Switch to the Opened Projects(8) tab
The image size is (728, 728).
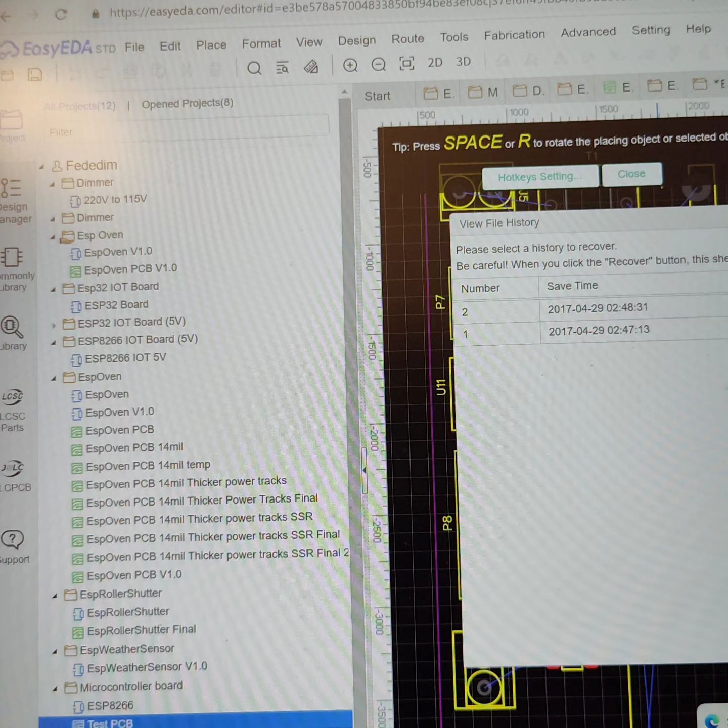[x=187, y=104]
